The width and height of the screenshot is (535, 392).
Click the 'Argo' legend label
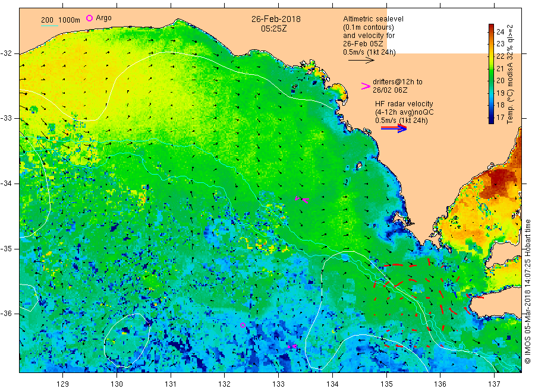coord(103,18)
